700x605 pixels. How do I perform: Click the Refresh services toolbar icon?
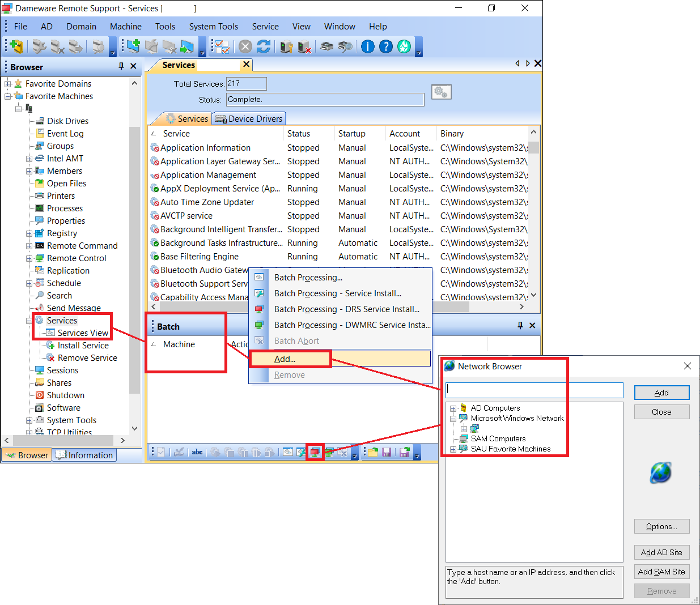click(x=264, y=46)
